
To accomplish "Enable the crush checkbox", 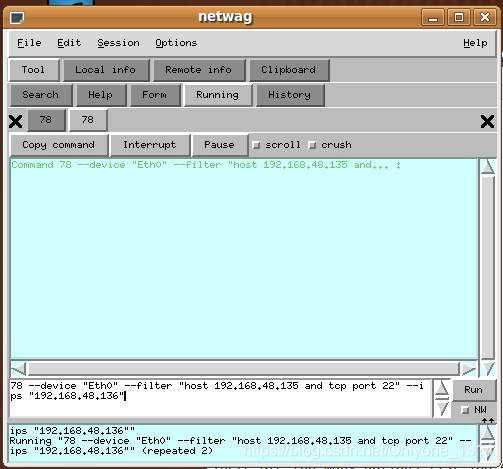I will coord(312,145).
